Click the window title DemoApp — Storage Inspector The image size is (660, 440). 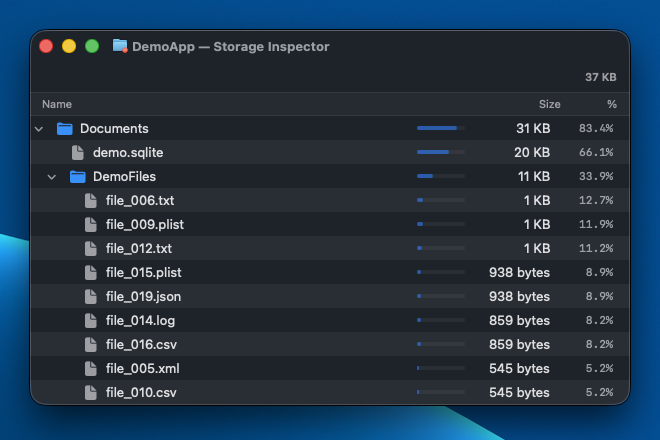click(x=231, y=46)
